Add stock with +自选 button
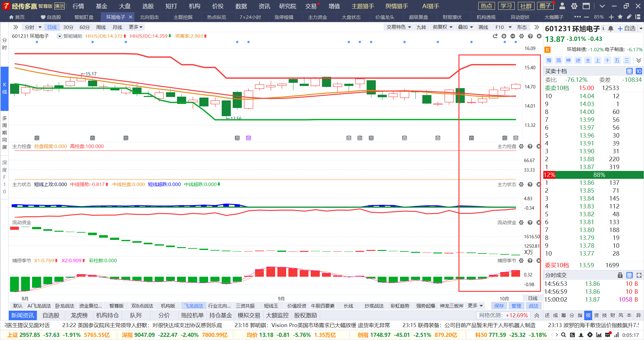This screenshot has height=340, width=644. [627, 29]
